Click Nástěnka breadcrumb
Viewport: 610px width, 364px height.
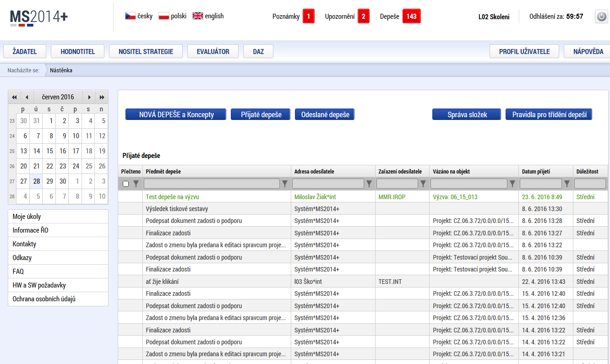(61, 70)
